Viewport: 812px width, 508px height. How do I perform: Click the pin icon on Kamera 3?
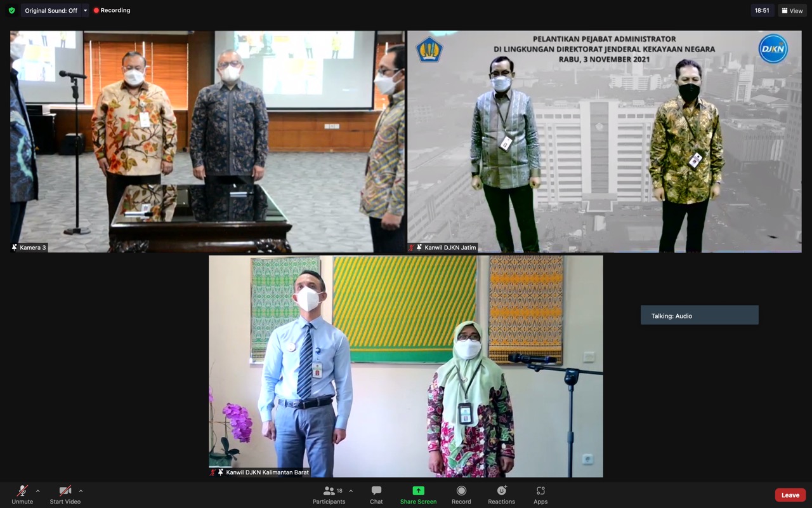[x=15, y=248]
